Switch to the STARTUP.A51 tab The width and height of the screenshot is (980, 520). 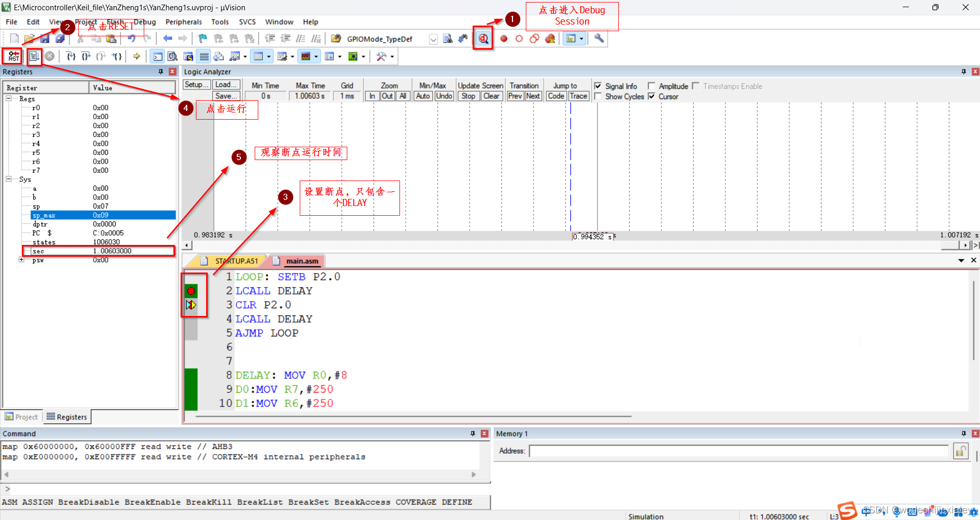(x=230, y=261)
